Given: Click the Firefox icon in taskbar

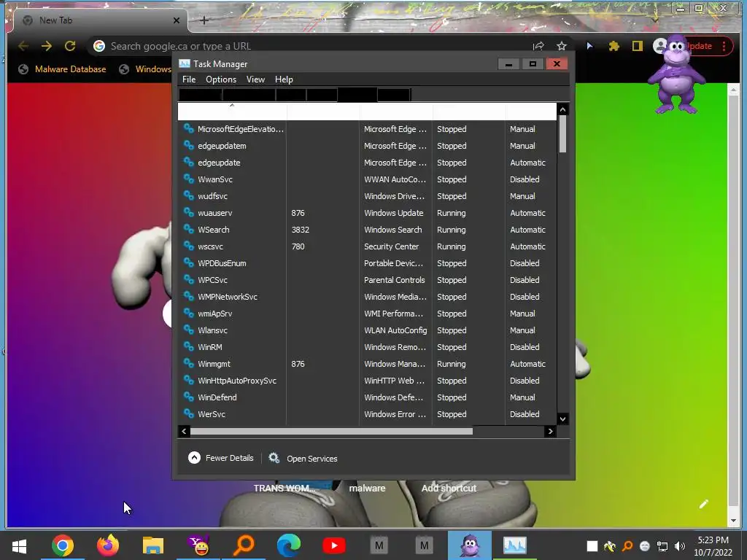Looking at the screenshot, I should click(108, 545).
